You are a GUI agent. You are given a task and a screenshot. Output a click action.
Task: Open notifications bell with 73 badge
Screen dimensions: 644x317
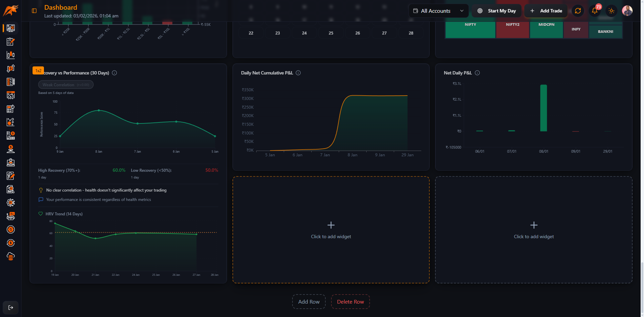tap(595, 11)
